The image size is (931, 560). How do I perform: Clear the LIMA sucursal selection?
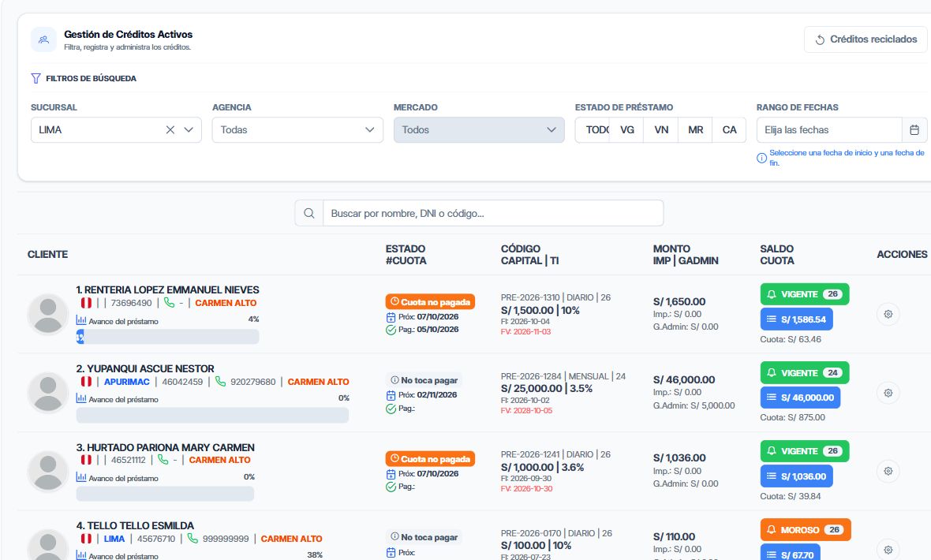tap(170, 129)
